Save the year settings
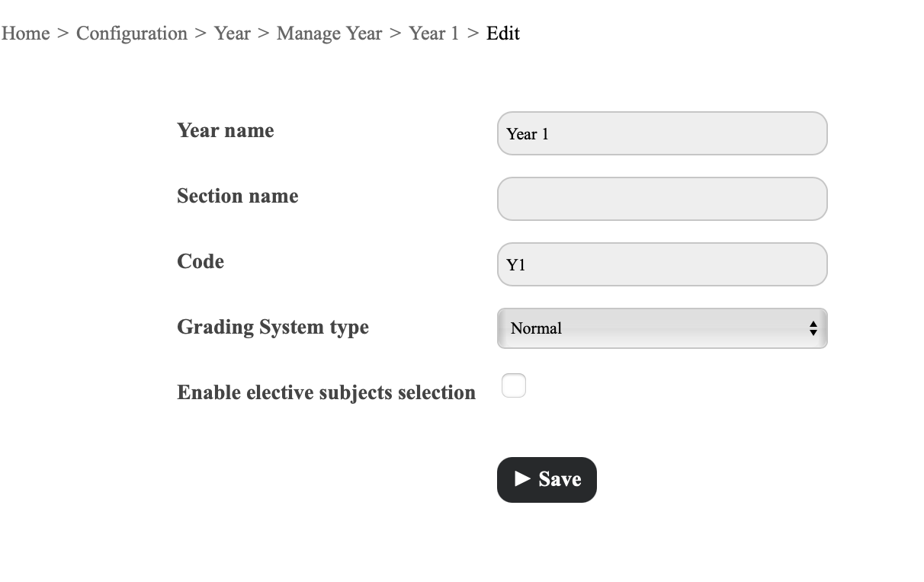The width and height of the screenshot is (924, 582). click(547, 480)
